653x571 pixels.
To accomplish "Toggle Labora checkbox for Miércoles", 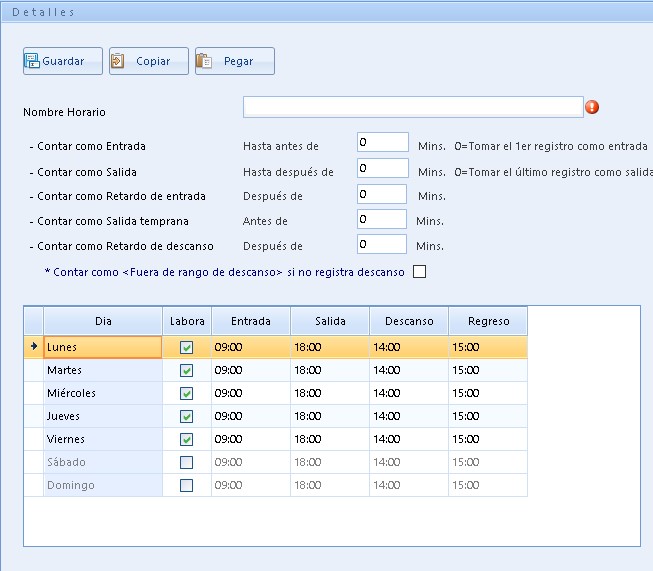I will click(x=187, y=393).
